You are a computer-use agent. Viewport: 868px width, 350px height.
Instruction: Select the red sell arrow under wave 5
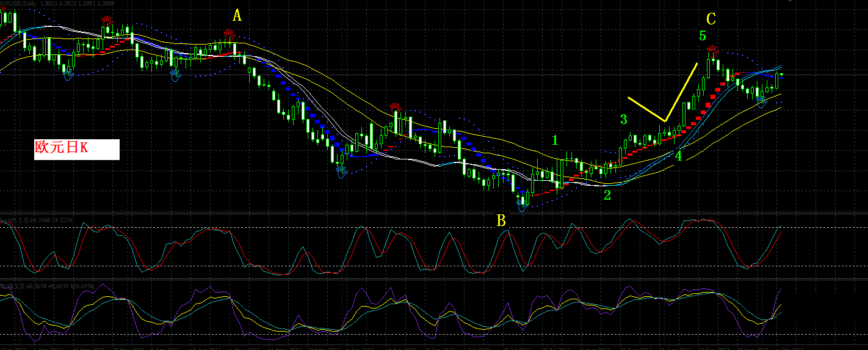[x=712, y=51]
